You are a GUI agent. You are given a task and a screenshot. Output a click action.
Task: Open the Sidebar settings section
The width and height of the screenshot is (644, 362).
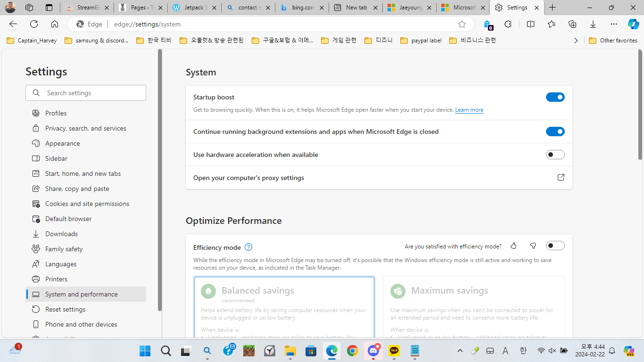point(86,158)
